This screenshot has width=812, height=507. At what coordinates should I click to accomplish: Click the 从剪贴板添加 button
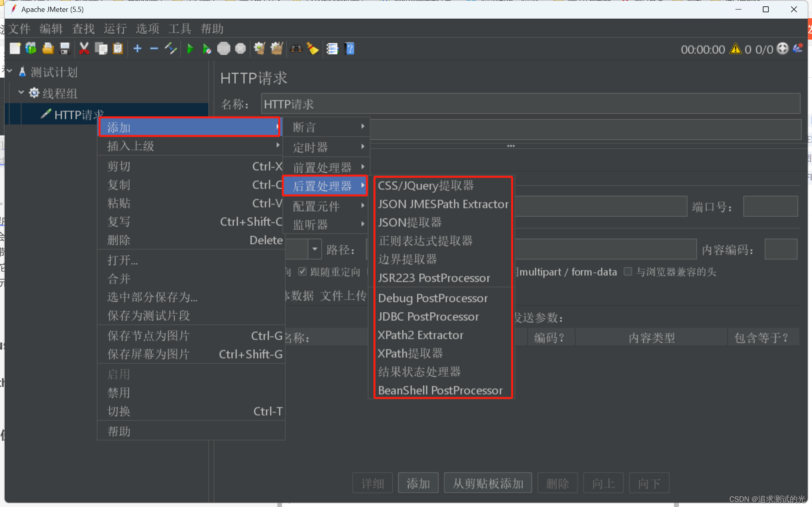coord(488,483)
